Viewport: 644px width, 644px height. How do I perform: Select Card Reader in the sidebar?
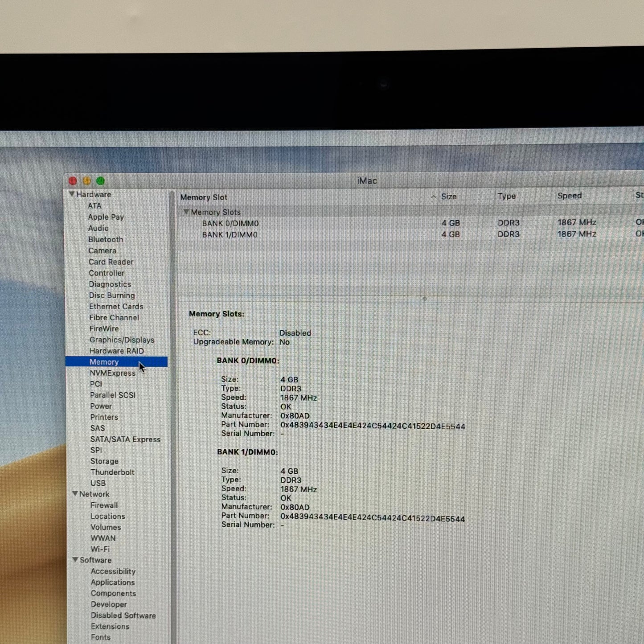point(111,262)
